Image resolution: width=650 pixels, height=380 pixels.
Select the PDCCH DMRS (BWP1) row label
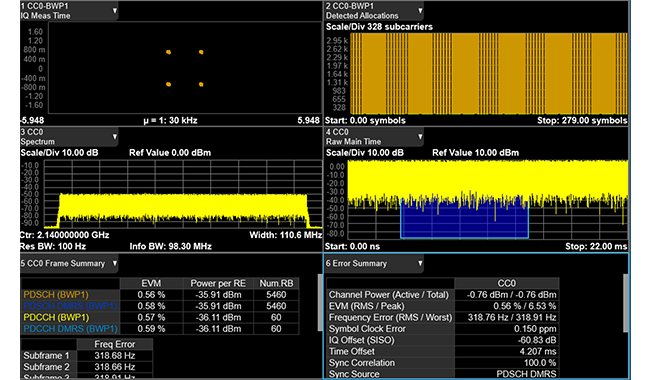point(70,329)
